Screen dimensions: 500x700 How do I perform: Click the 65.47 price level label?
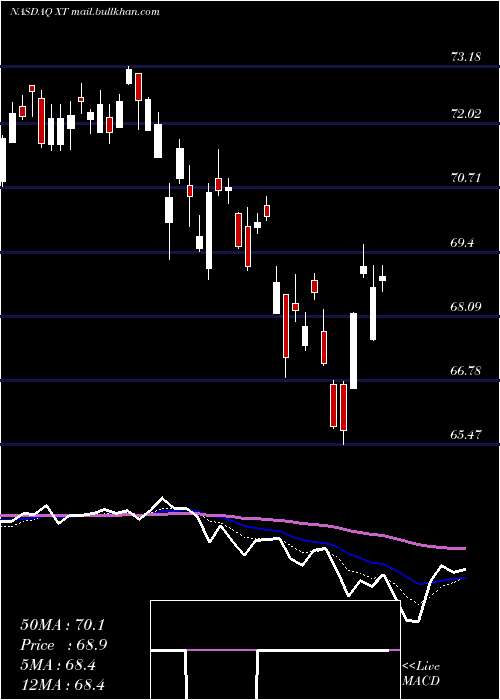pos(467,435)
